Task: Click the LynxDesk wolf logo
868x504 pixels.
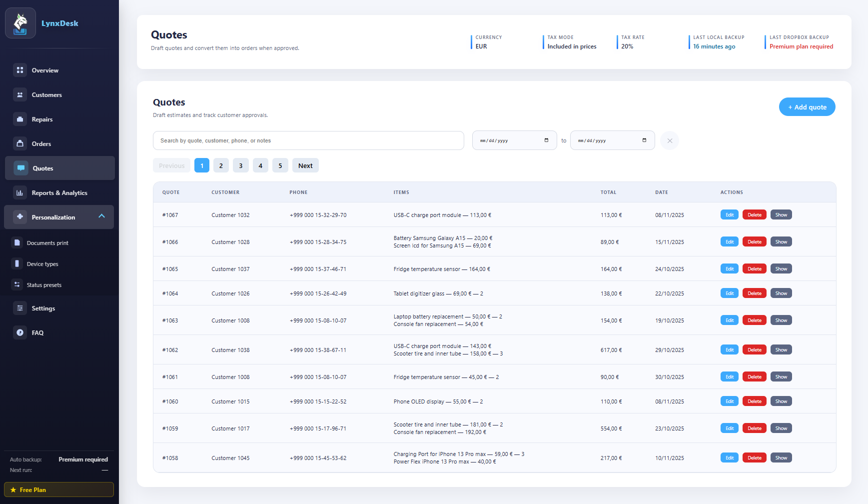Action: [x=20, y=22]
